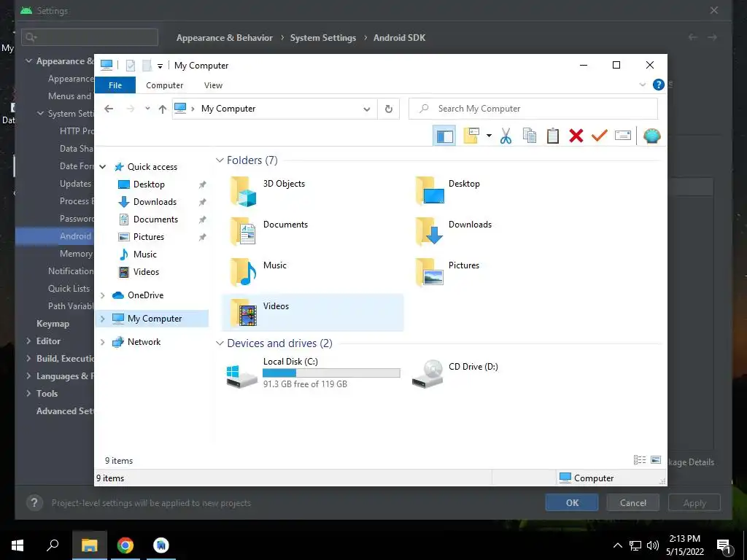Image resolution: width=747 pixels, height=560 pixels.
Task: Open recent locations dropdown arrow
Action: pyautogui.click(x=147, y=109)
